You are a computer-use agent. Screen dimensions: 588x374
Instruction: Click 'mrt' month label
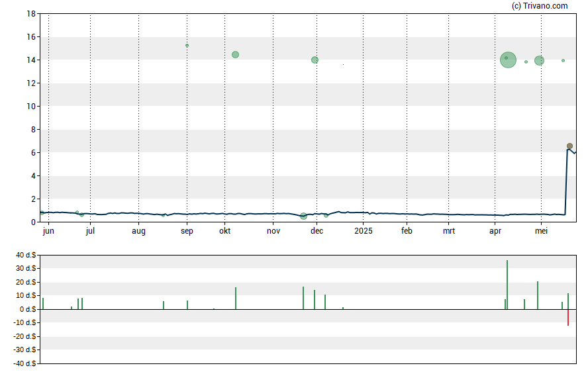point(448,231)
